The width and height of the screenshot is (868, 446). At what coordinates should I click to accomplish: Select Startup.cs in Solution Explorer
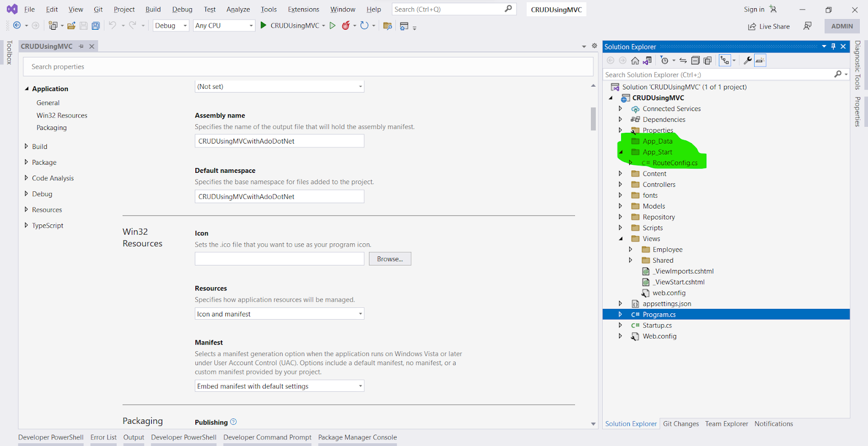pos(657,325)
